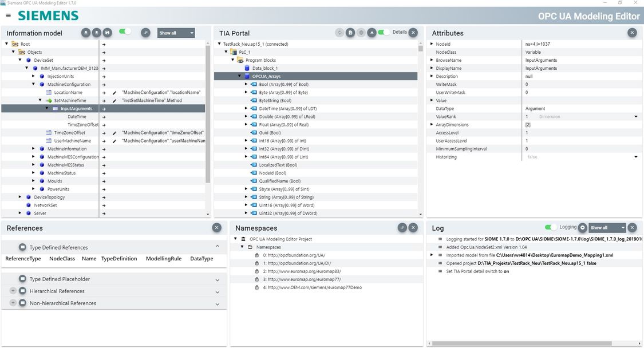
Task: Expand the Imported model log entry
Action: coord(432,255)
